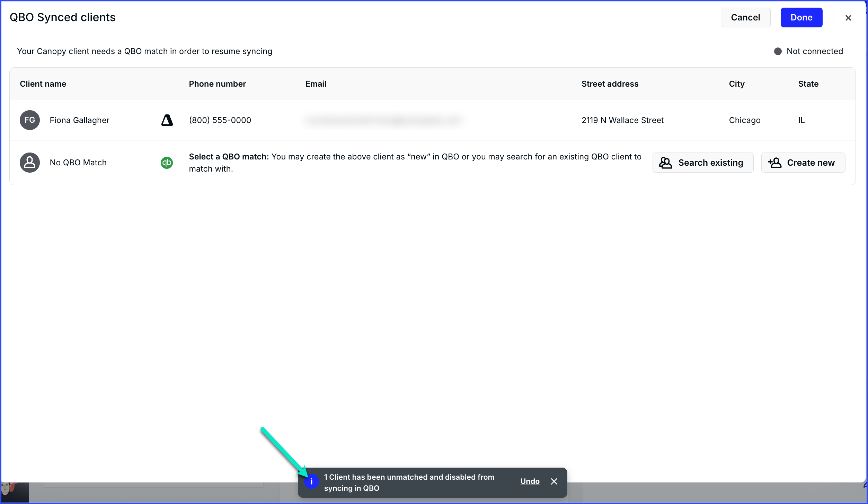Click the No QBO Match label
This screenshot has width=868, height=504.
click(78, 163)
